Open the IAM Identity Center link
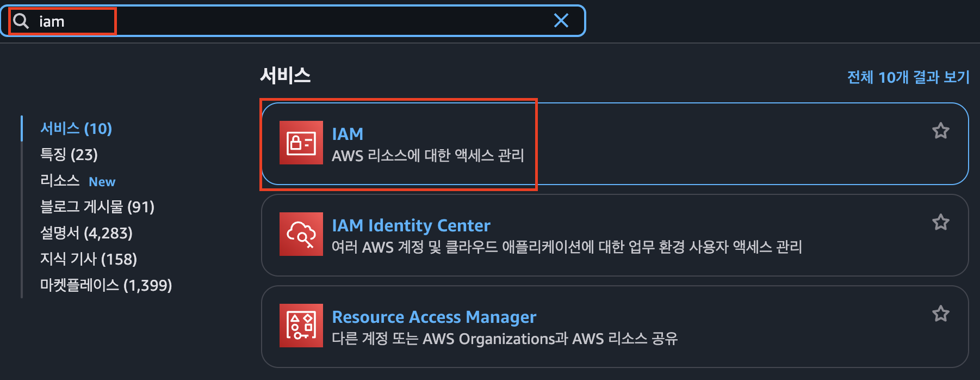The image size is (980, 380). coord(411,225)
